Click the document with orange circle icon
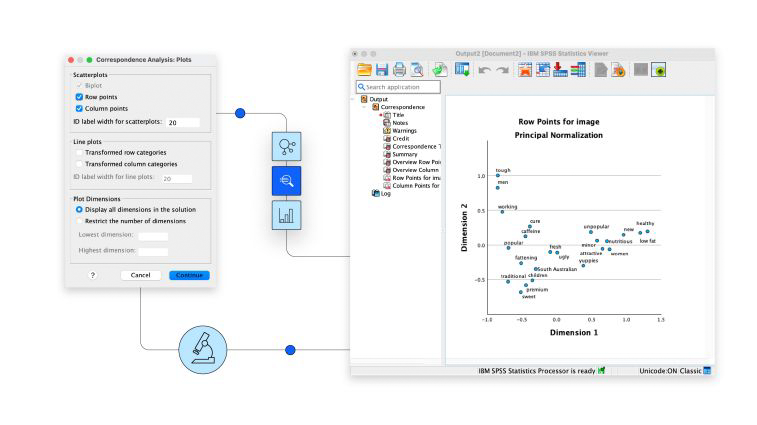Image resolution: width=757 pixels, height=425 pixels. coord(618,70)
